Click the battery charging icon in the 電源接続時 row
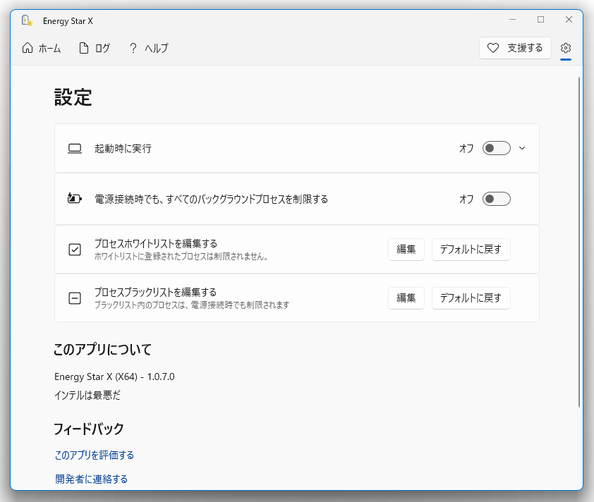Image resolution: width=594 pixels, height=502 pixels. point(75,198)
